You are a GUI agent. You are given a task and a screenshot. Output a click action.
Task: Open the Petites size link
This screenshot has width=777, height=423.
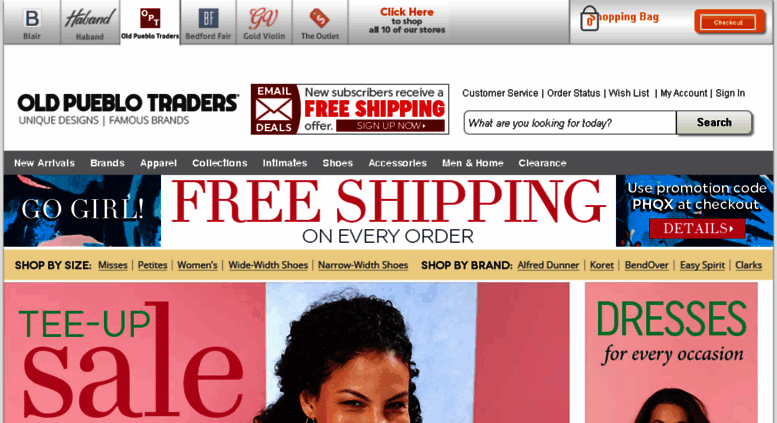pos(152,265)
